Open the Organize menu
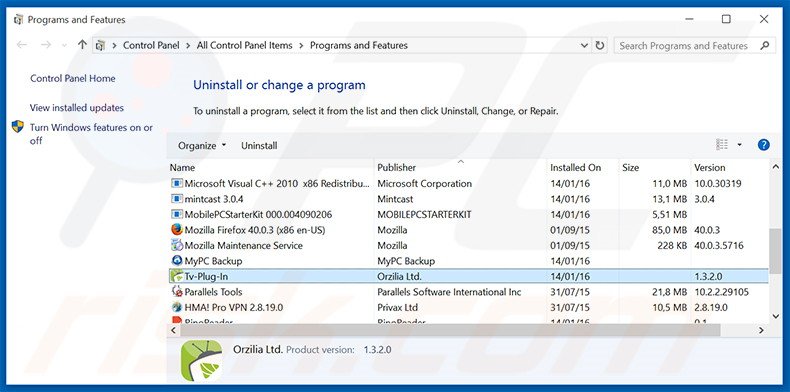Image resolution: width=790 pixels, height=392 pixels. click(202, 146)
